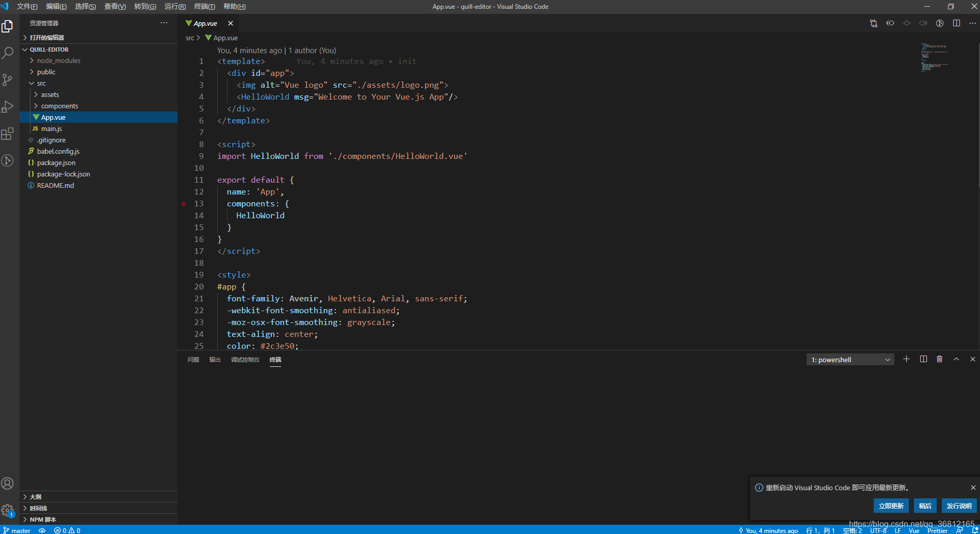
Task: Open Source Control view in activity bar
Action: pyautogui.click(x=8, y=79)
